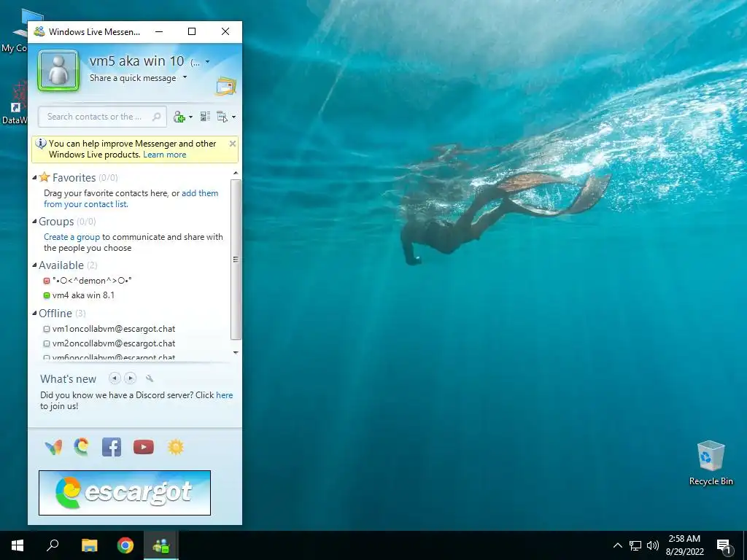Open the YouTube icon
The height and width of the screenshot is (560, 747).
(x=144, y=447)
